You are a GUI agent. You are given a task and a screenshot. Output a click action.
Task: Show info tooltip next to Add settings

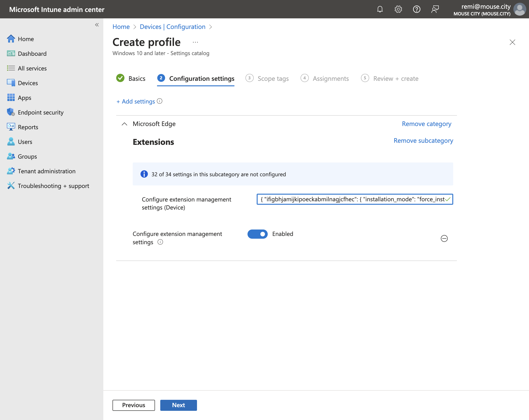[160, 101]
